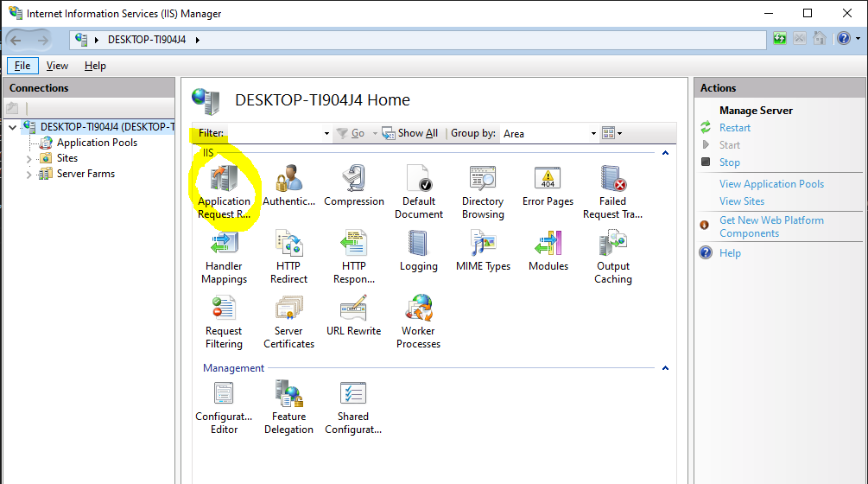Click Help link in Actions pane
The height and width of the screenshot is (484, 868).
click(x=730, y=253)
